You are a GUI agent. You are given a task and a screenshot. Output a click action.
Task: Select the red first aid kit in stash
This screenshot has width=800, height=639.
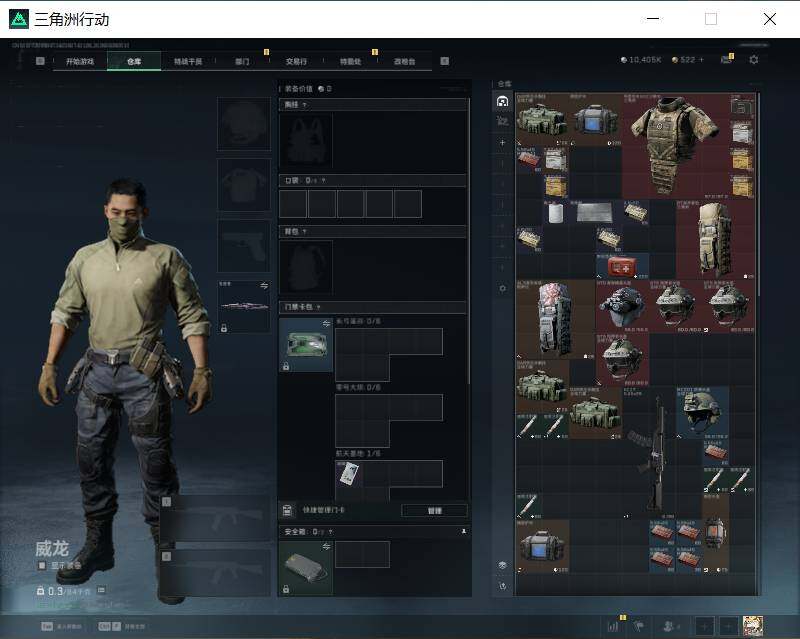[x=622, y=266]
